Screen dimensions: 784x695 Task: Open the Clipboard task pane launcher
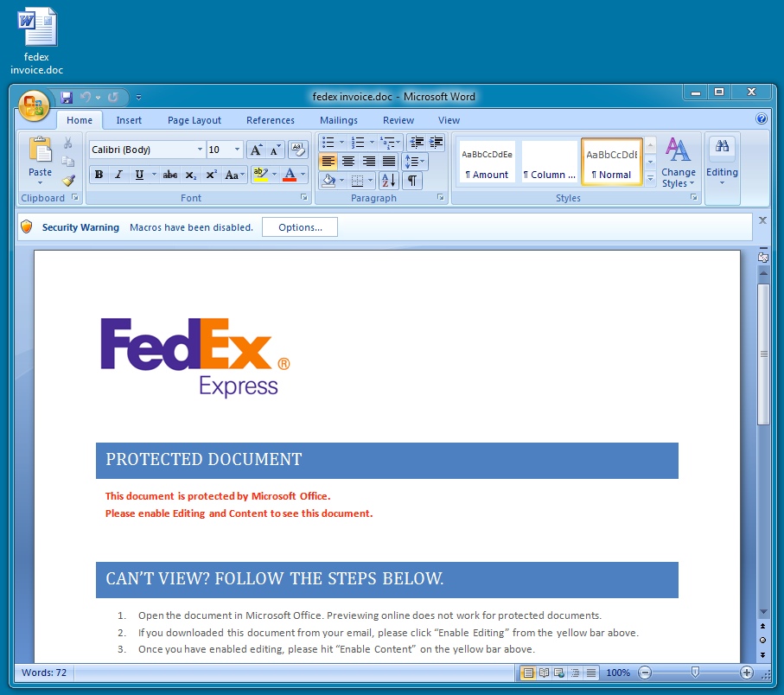click(75, 197)
